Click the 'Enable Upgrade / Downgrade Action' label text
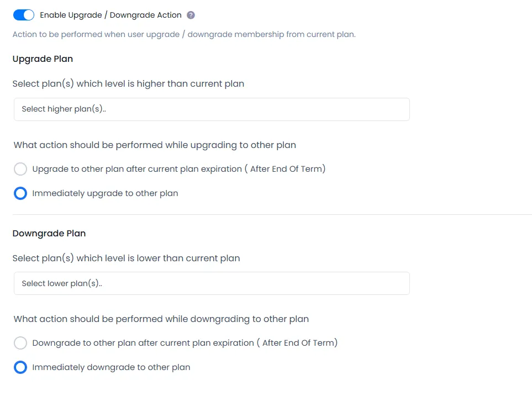This screenshot has width=532, height=396. (x=110, y=15)
